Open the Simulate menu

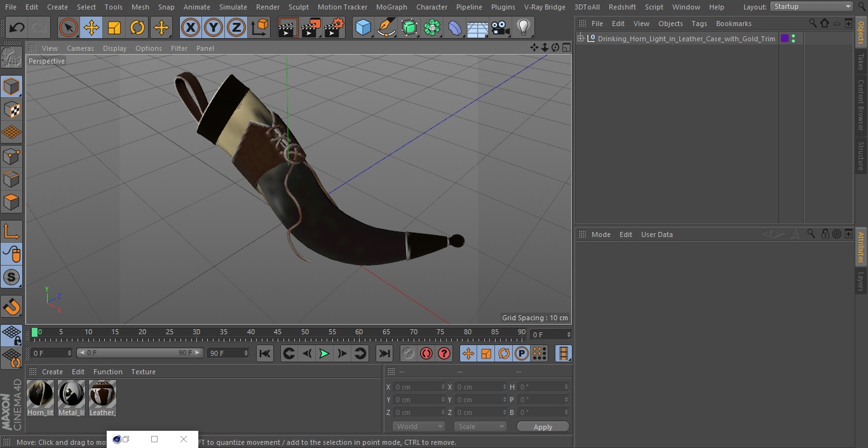(x=233, y=7)
